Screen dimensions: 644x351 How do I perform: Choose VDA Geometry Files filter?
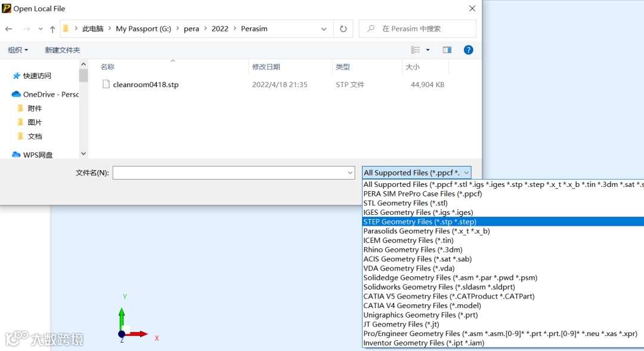pos(503,269)
